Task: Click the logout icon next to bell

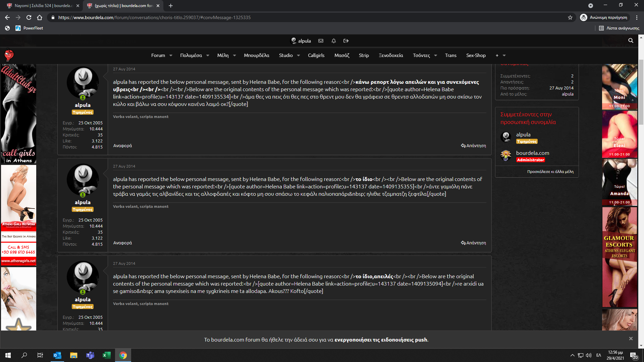Action: (x=346, y=41)
